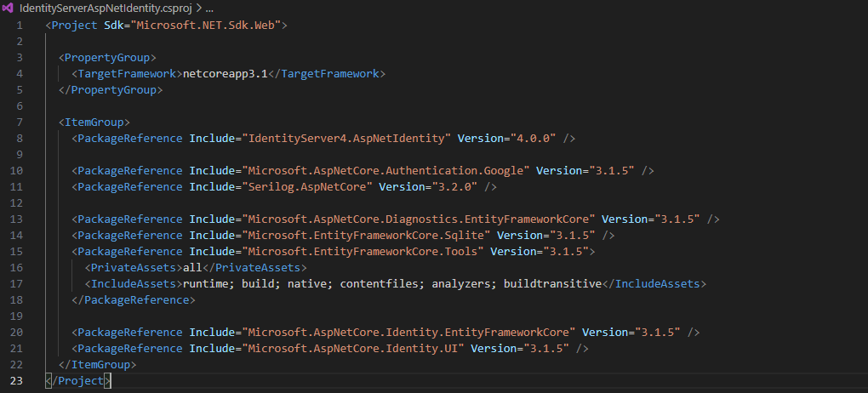
Task: Click Version "4.0.0" value
Action: pos(533,139)
